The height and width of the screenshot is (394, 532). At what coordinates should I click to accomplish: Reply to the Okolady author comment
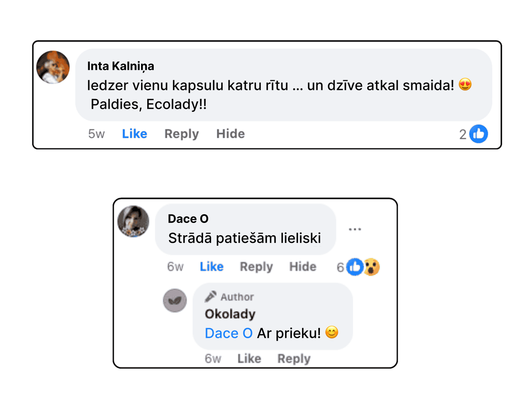(294, 358)
